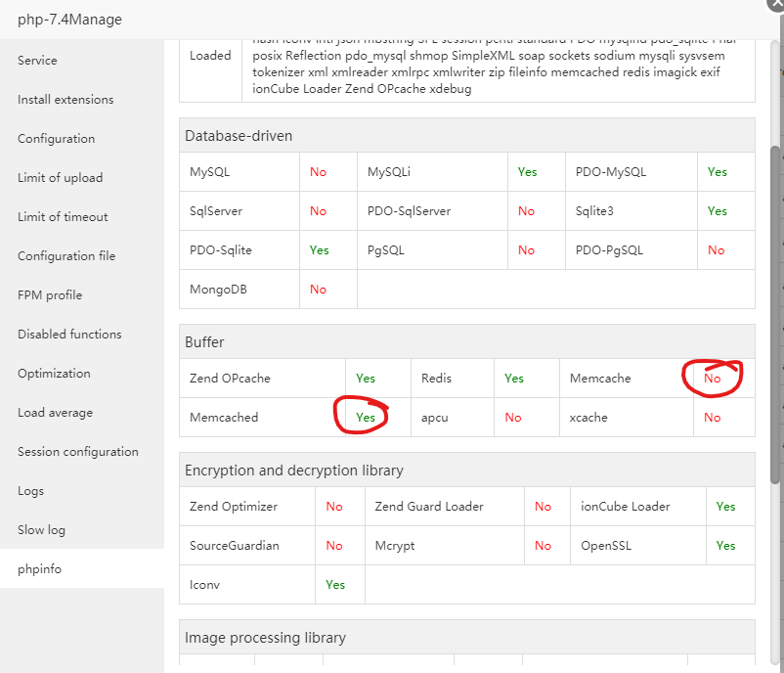Open Session configuration settings
The width and height of the screenshot is (784, 673).
(x=78, y=452)
